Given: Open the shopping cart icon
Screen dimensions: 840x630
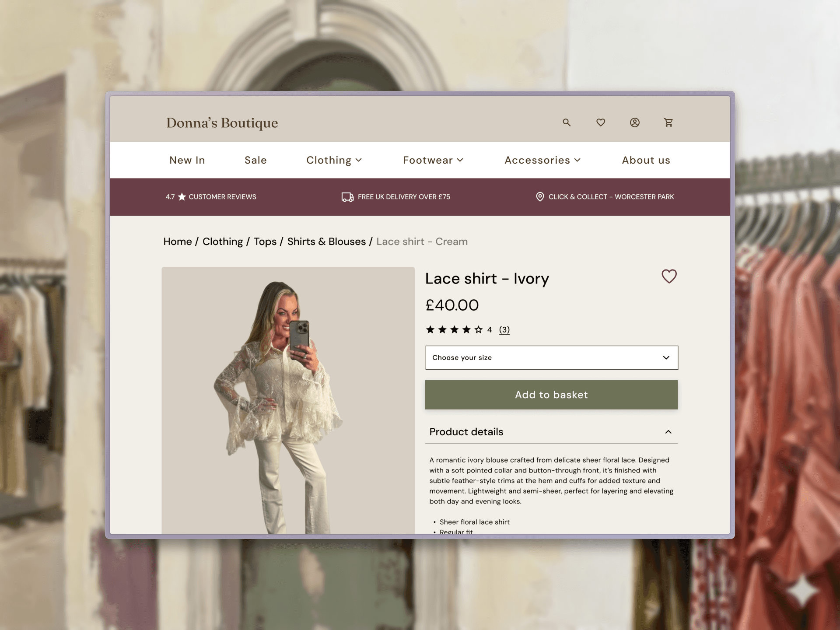Looking at the screenshot, I should pyautogui.click(x=668, y=122).
